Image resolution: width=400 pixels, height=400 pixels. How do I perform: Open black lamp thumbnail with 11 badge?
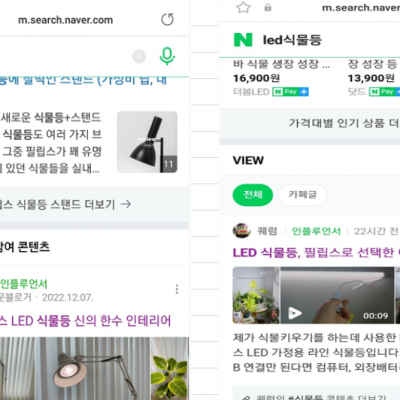click(x=147, y=142)
